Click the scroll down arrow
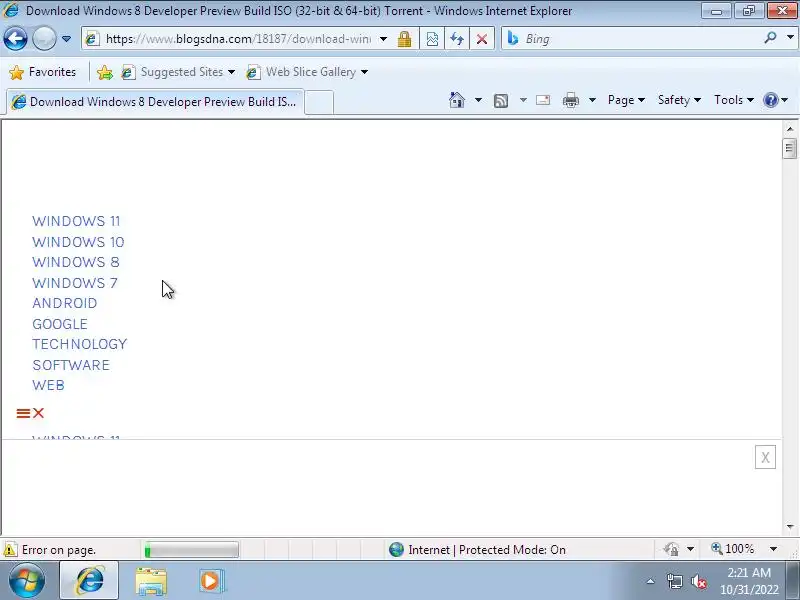 click(x=790, y=527)
